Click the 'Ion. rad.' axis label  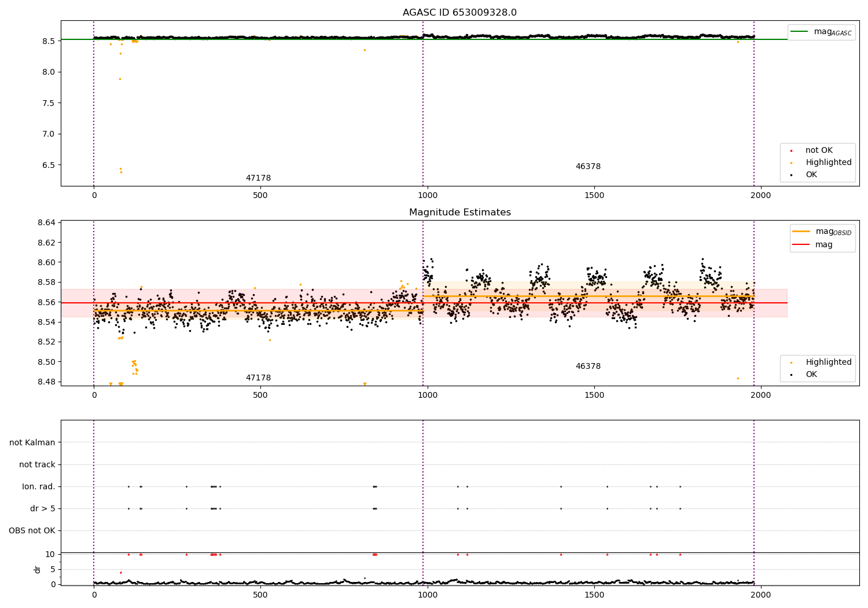click(39, 487)
